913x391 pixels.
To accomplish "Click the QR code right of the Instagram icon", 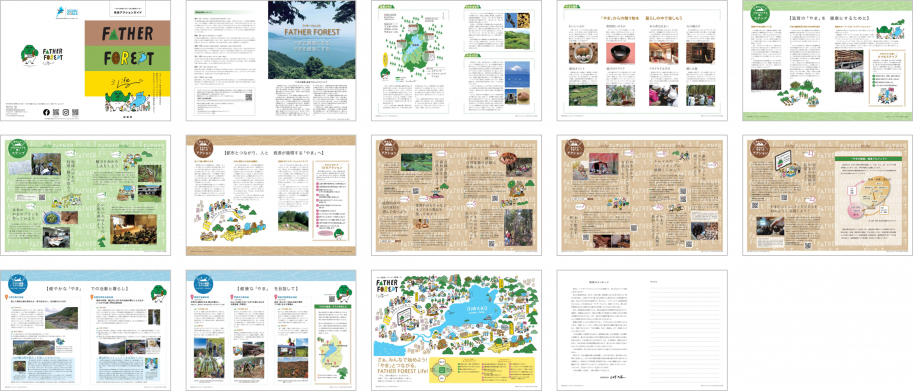I will pyautogui.click(x=75, y=112).
